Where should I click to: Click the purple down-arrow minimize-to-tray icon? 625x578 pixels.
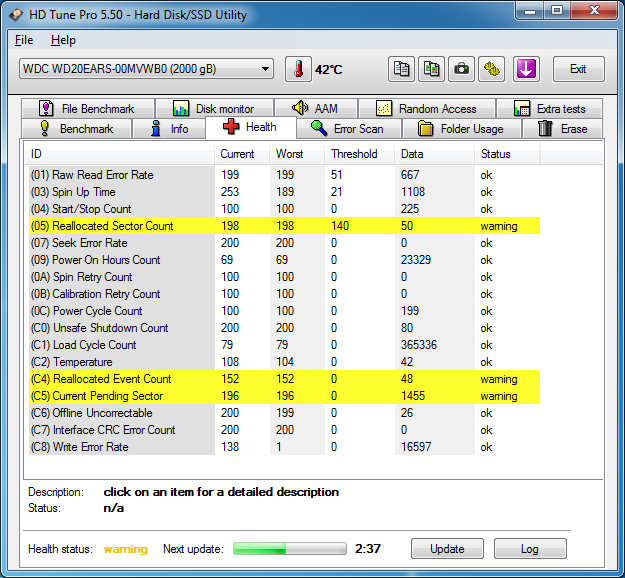click(526, 69)
